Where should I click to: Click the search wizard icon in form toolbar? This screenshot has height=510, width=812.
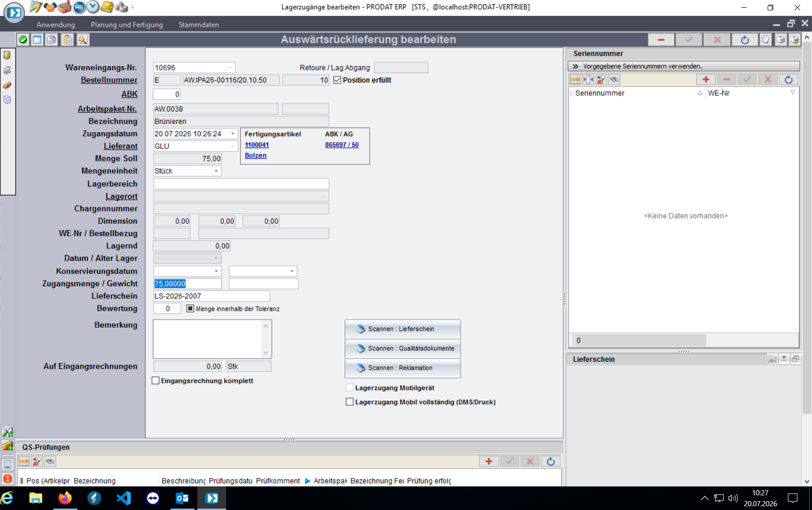click(x=83, y=40)
